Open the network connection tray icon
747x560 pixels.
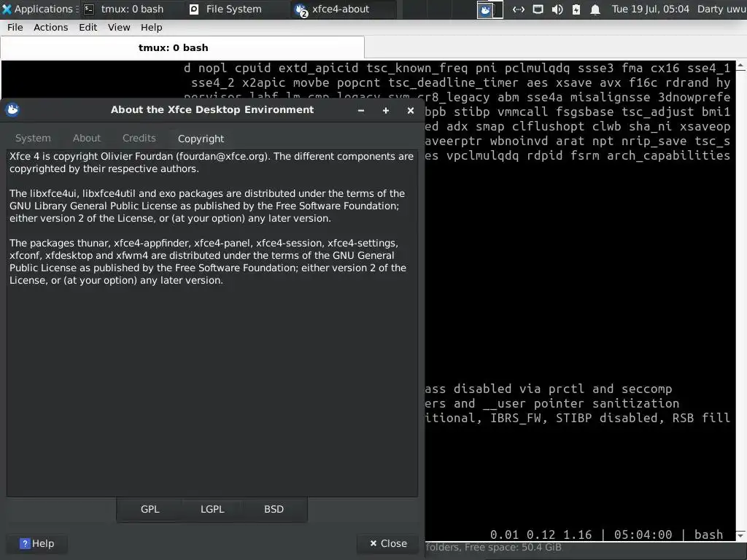pos(519,9)
